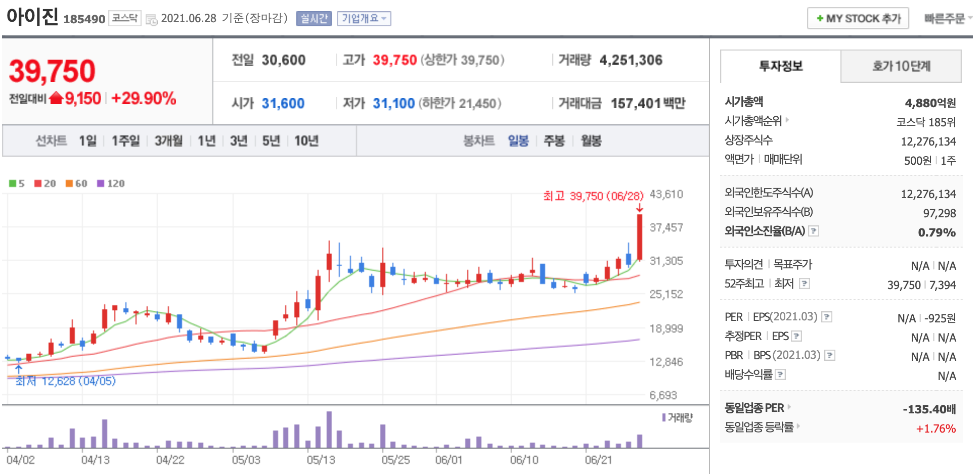Click the calendar icon next to the date
Screen dimensions: 980x474
click(151, 20)
